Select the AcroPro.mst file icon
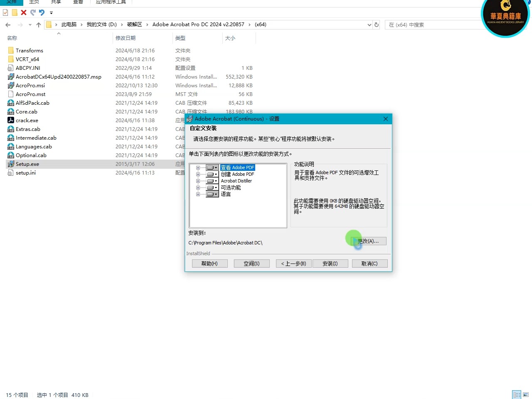The image size is (532, 399). click(11, 94)
